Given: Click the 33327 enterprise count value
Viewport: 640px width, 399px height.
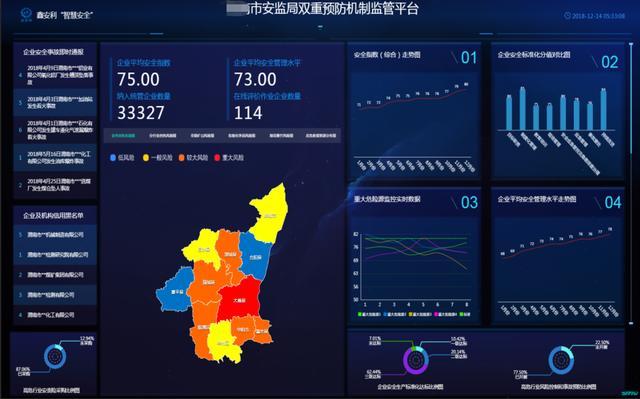Looking at the screenshot, I should point(141,113).
